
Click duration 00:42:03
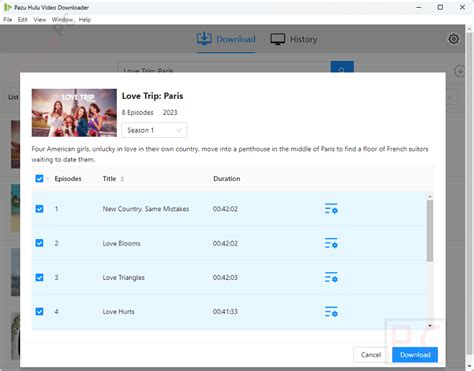tap(225, 277)
